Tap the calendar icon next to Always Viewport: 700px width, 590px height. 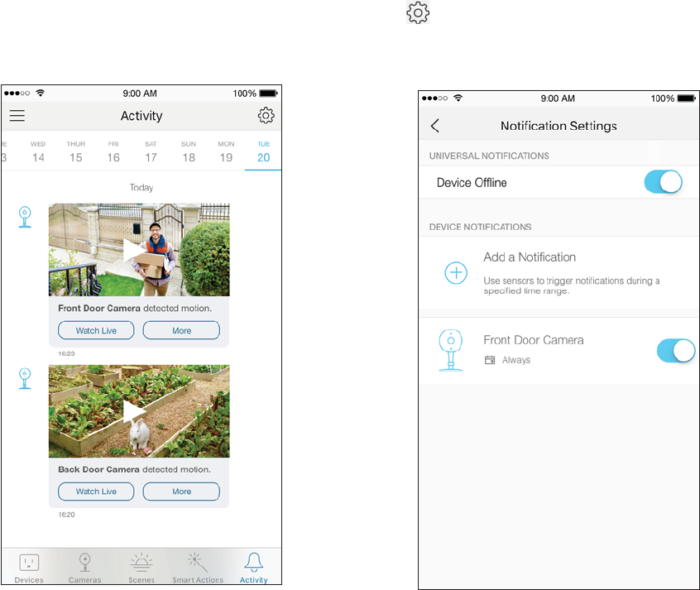[x=490, y=360]
